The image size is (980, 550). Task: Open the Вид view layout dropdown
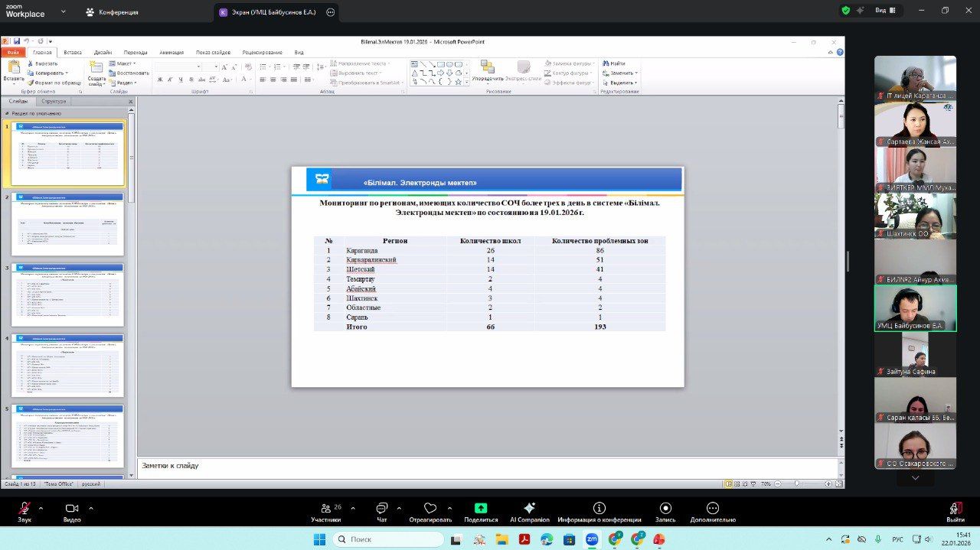pyautogui.click(x=884, y=11)
